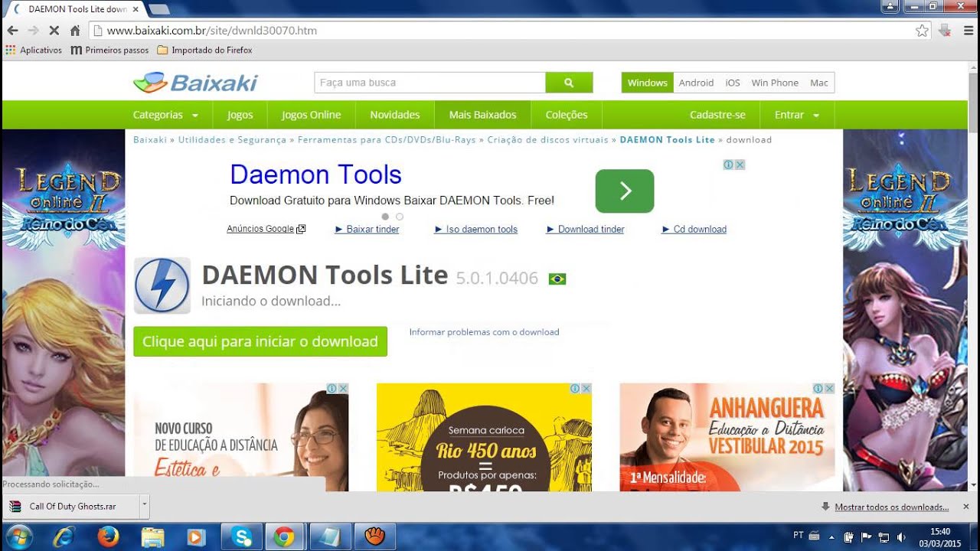Click Mostrar todos os downloads
This screenshot has width=980, height=551.
891,507
